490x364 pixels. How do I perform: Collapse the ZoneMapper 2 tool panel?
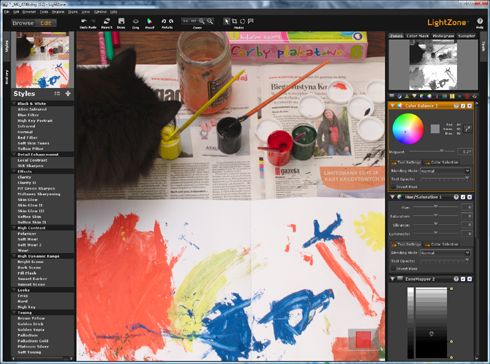click(393, 279)
